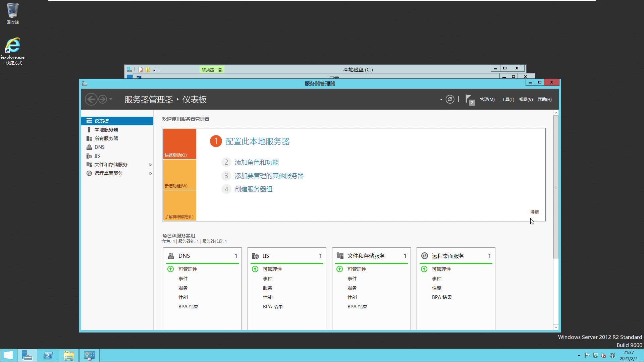
Task: Click the 文件和存储服务 sidebar icon
Action: click(x=89, y=165)
